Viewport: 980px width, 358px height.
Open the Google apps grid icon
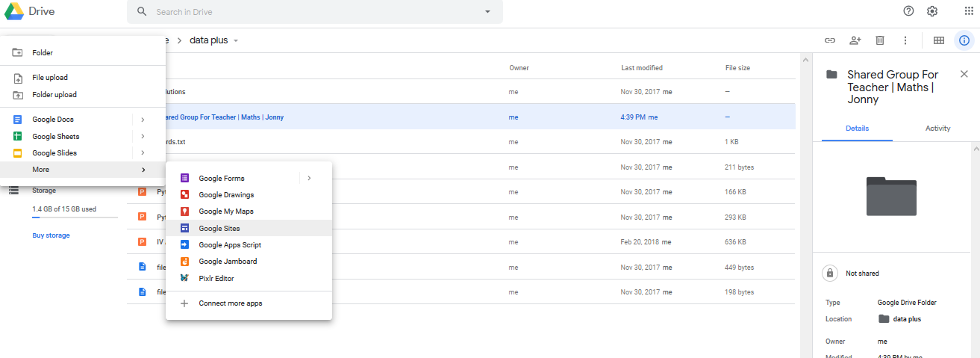click(x=968, y=11)
